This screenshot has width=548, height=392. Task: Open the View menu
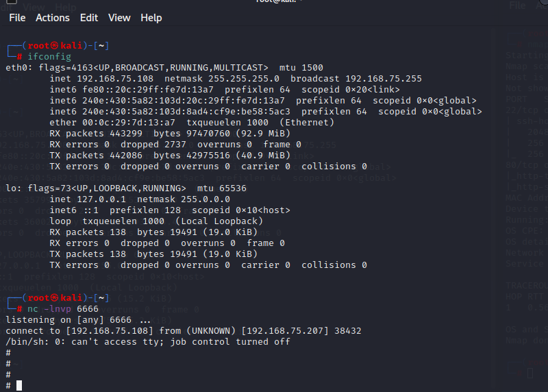pyautogui.click(x=119, y=18)
